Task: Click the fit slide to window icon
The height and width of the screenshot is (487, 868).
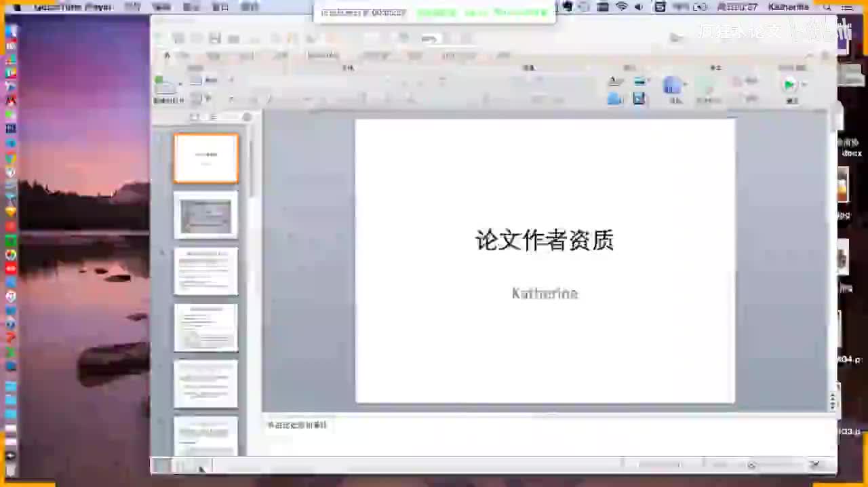Action: click(815, 465)
